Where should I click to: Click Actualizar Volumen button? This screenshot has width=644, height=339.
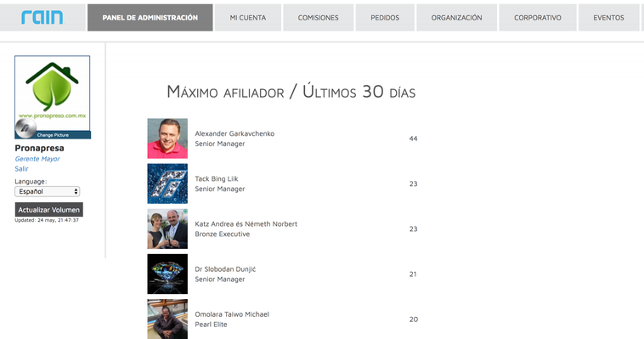tap(49, 210)
